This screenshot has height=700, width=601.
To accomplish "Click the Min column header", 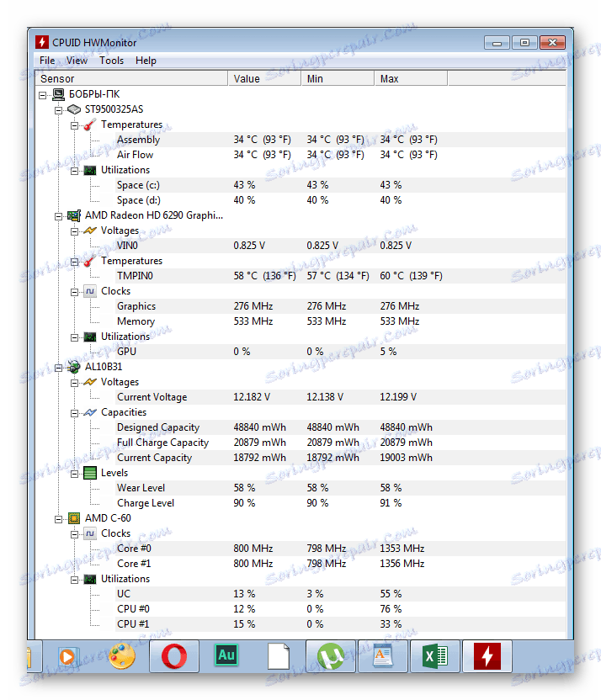I will pyautogui.click(x=338, y=78).
